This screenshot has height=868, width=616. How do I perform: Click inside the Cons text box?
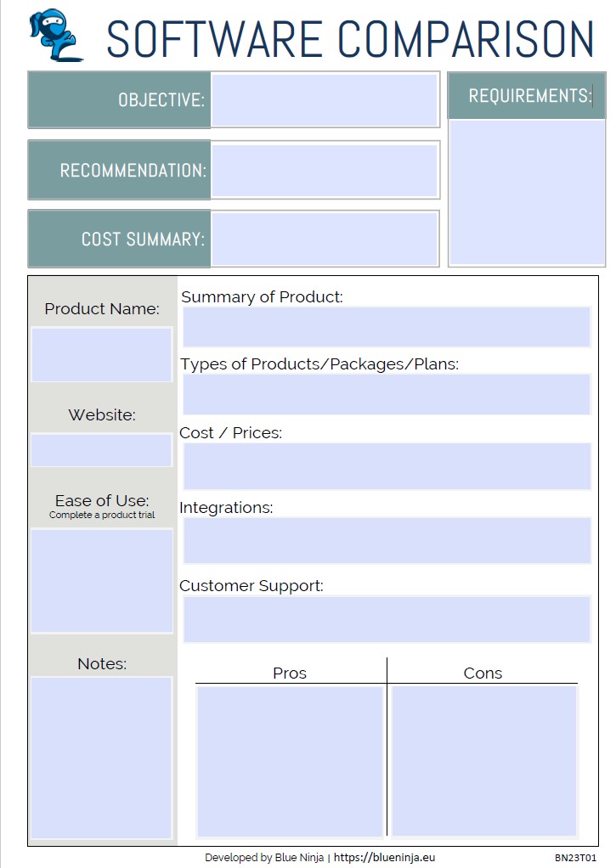(483, 761)
